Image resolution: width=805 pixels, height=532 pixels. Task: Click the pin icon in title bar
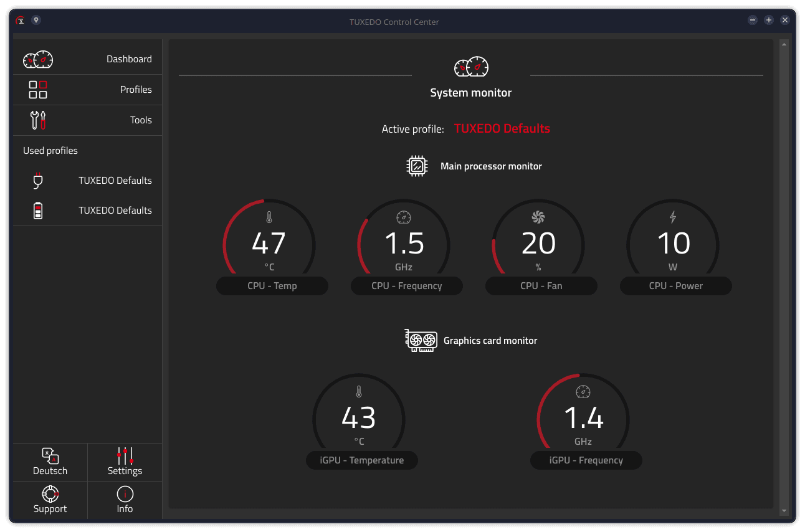click(36, 21)
